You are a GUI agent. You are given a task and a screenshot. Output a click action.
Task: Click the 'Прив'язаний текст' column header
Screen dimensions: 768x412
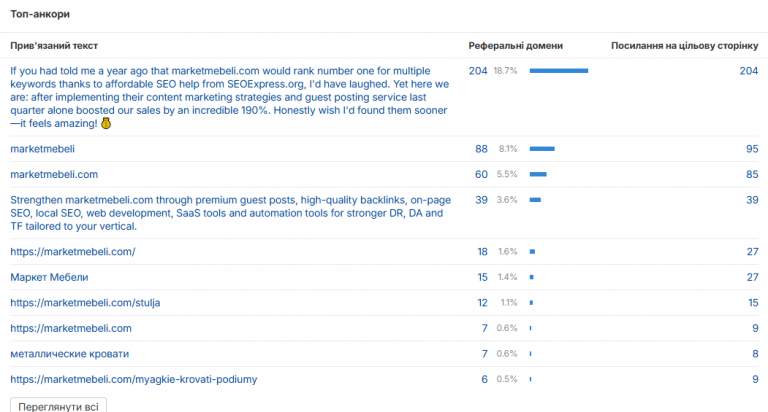click(x=54, y=46)
